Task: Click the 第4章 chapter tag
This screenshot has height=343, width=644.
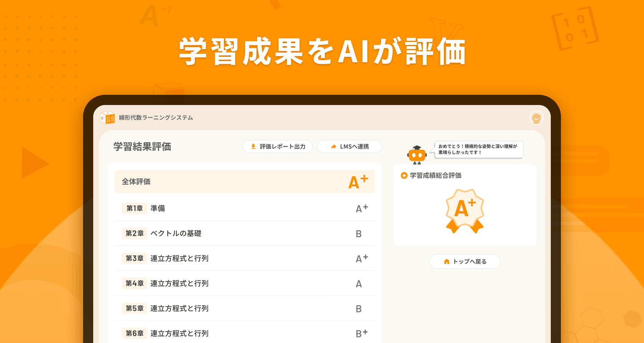Action: click(135, 283)
